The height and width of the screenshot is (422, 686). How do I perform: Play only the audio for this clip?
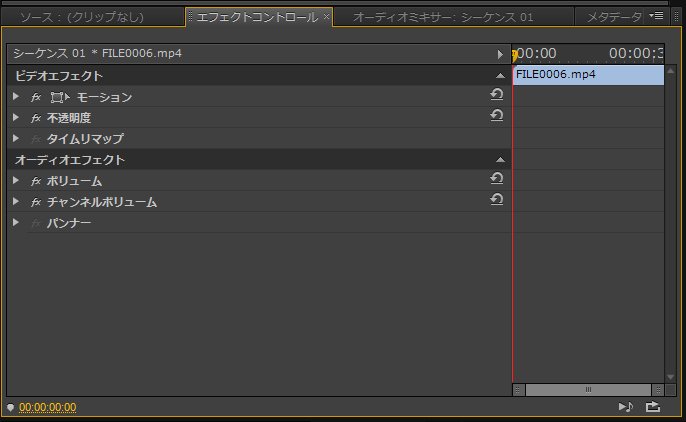(626, 407)
